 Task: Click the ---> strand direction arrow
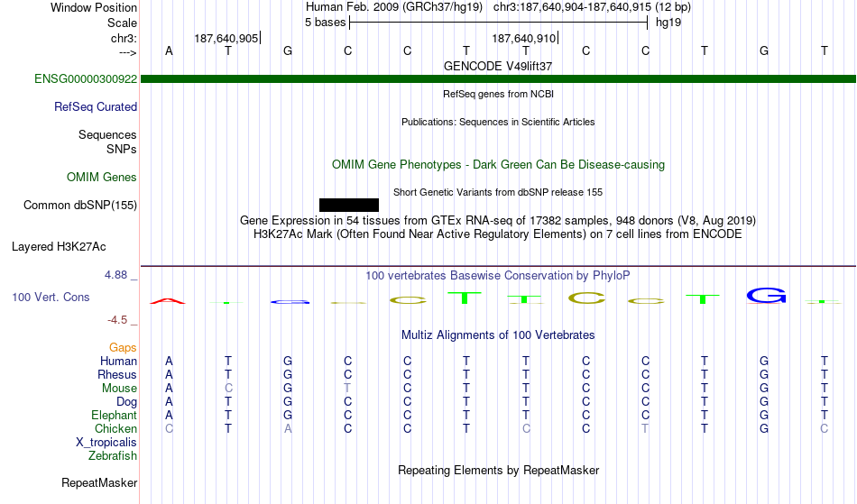(x=128, y=53)
